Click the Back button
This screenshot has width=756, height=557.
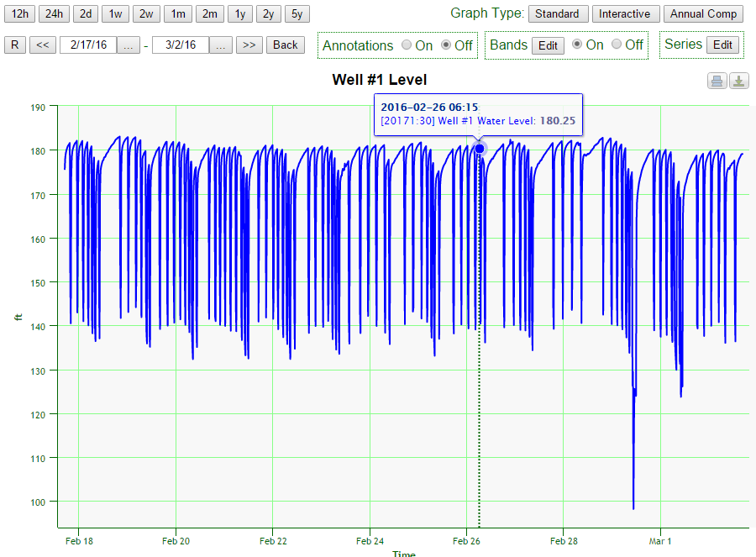(x=285, y=45)
